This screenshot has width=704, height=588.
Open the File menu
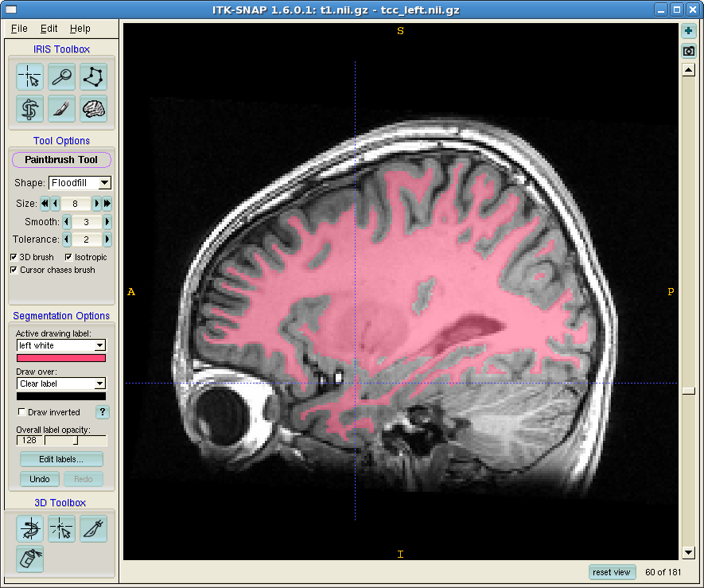pyautogui.click(x=19, y=29)
